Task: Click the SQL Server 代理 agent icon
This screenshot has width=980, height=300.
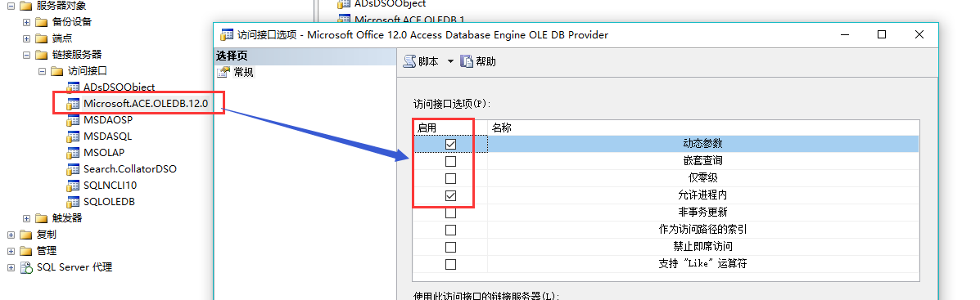Action: (x=26, y=267)
